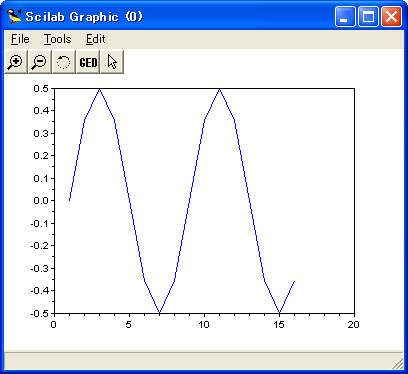Maximize the Scilab Graphic window
This screenshot has height=374, width=408.
[x=368, y=16]
